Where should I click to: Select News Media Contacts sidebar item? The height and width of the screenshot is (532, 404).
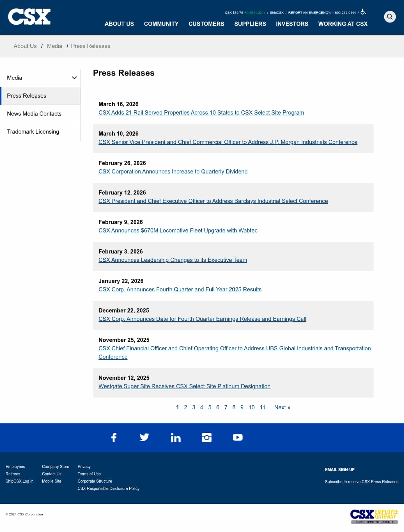[34, 114]
